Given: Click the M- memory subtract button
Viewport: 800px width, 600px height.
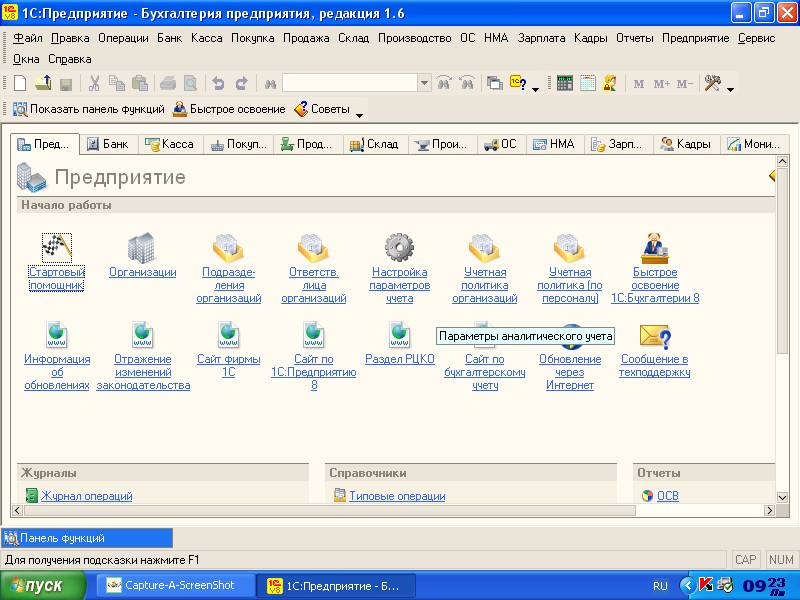Looking at the screenshot, I should pos(685,84).
